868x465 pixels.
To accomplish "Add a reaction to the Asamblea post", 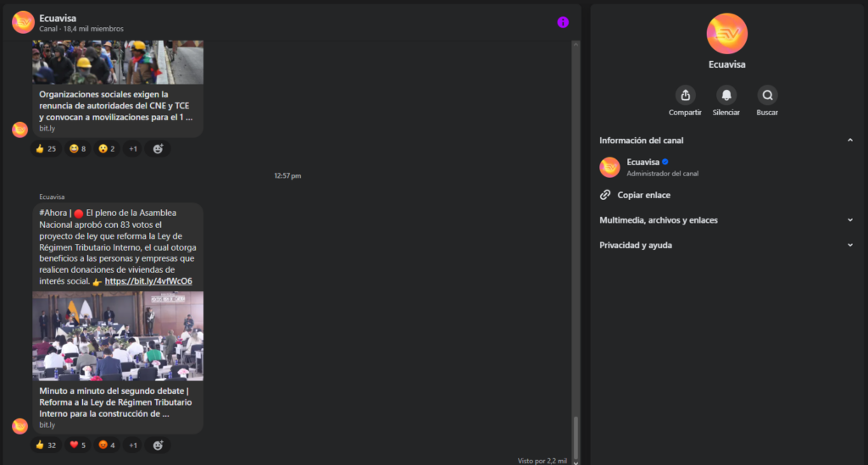I will (158, 445).
